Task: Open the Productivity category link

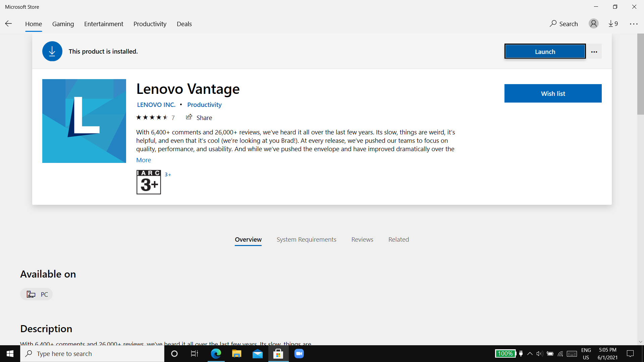Action: pyautogui.click(x=204, y=105)
